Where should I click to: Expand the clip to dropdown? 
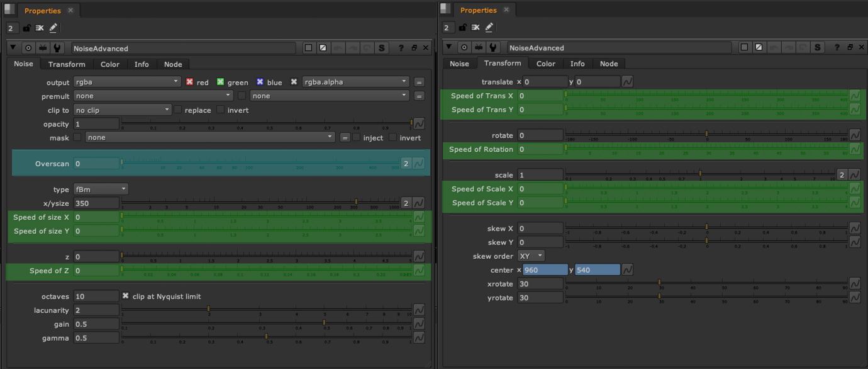click(122, 110)
